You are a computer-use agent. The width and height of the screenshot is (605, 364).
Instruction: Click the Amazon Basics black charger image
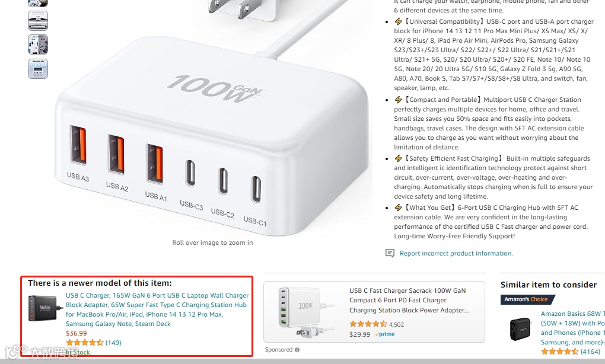[520, 329]
